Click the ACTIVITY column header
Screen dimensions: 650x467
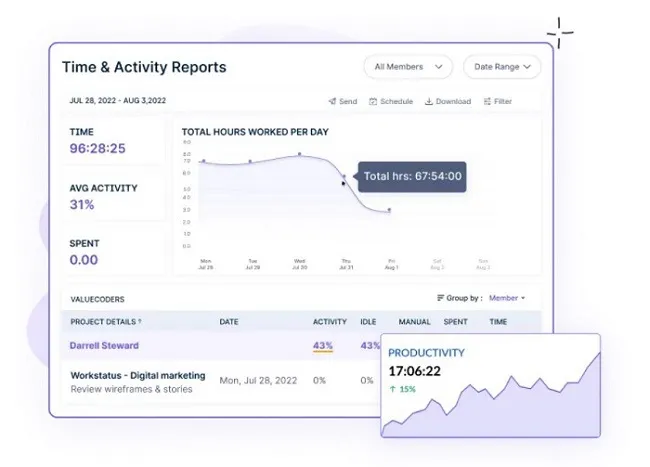(330, 322)
